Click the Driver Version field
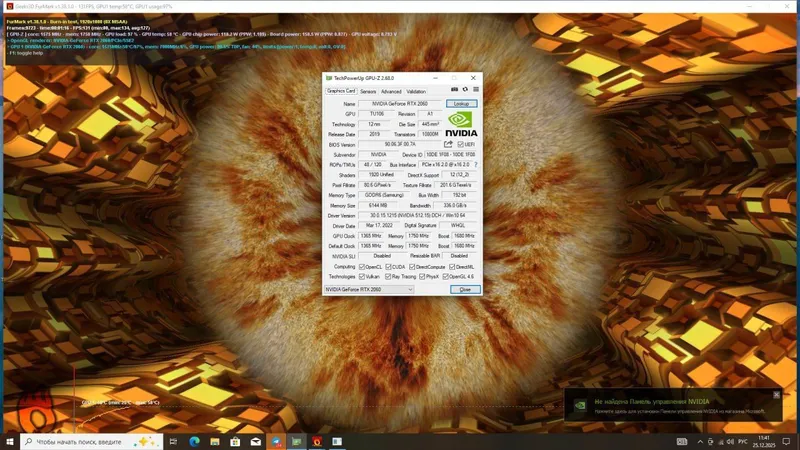 (417, 215)
